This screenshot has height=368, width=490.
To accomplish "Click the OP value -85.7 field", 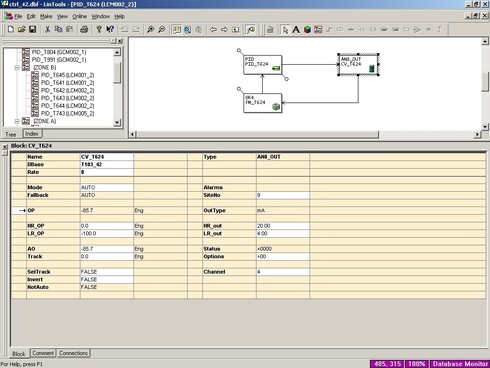I will tap(107, 210).
